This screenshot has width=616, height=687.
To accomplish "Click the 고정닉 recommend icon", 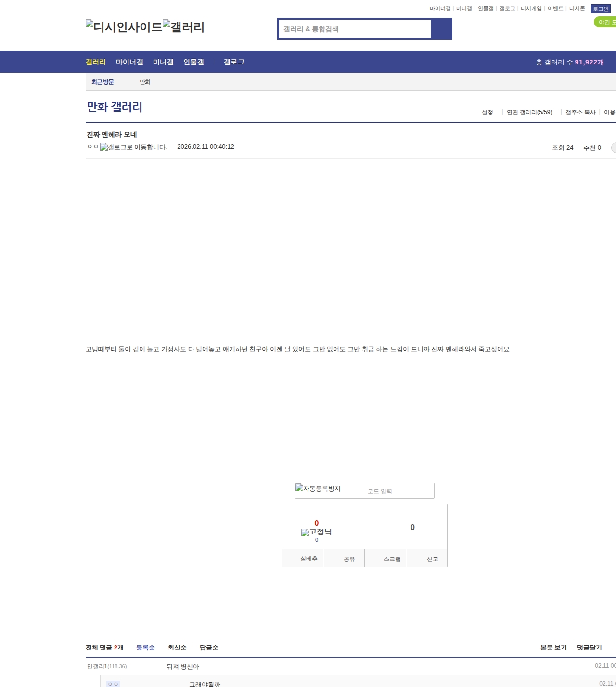I will 316,532.
